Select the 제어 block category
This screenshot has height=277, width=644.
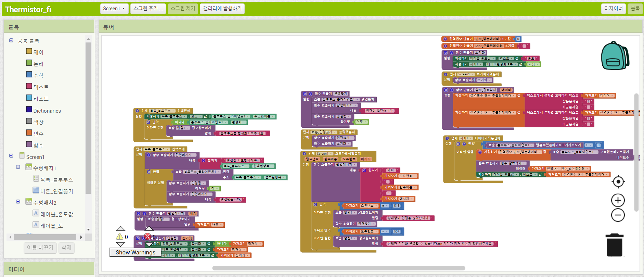(x=38, y=52)
